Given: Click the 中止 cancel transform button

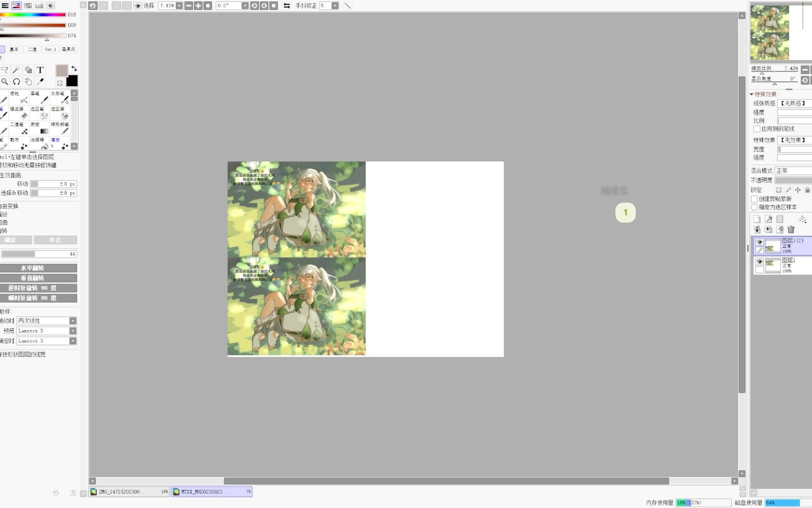Looking at the screenshot, I should click(55, 240).
